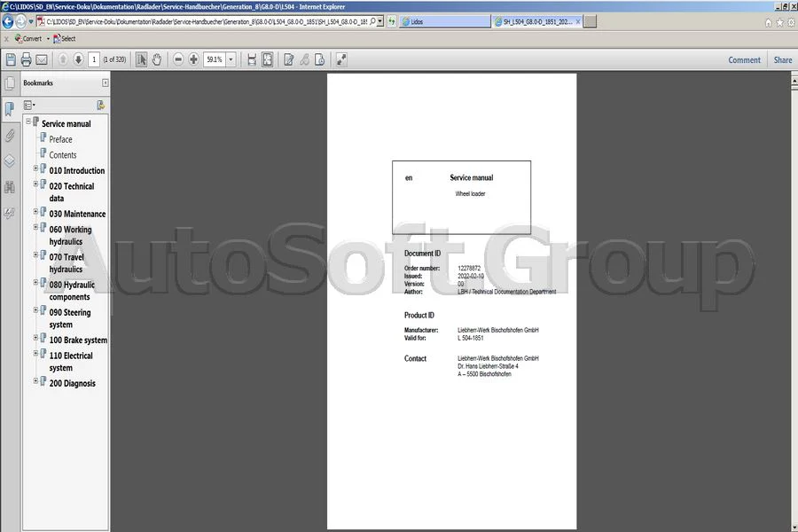Open the Attachments panel via paperclip icon
The width and height of the screenshot is (798, 532).
pos(9,137)
